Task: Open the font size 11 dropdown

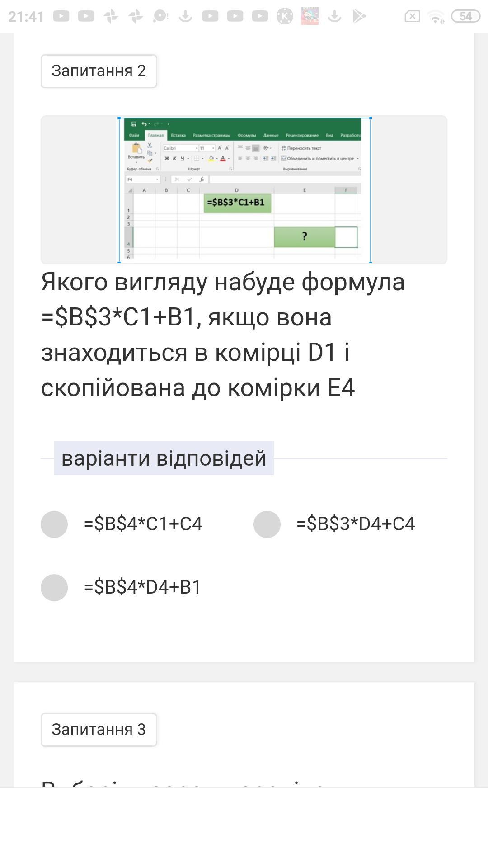Action: pyautogui.click(x=213, y=148)
